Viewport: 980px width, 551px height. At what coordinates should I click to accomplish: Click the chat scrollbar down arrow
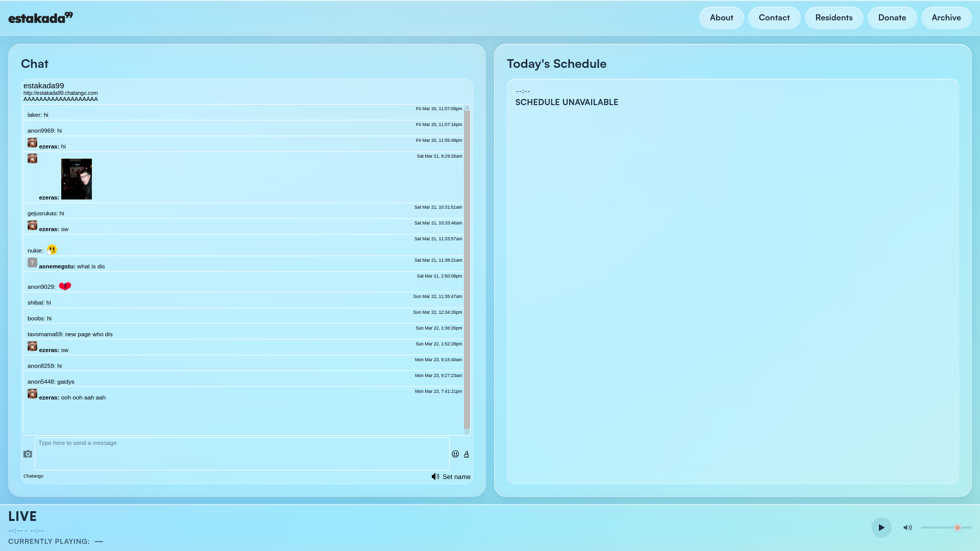click(x=467, y=432)
